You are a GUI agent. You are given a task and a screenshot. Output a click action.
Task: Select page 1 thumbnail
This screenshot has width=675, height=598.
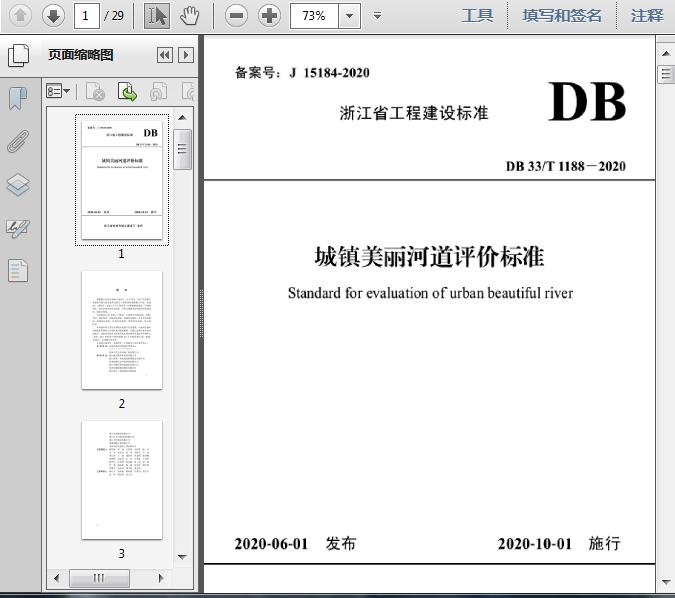(122, 180)
